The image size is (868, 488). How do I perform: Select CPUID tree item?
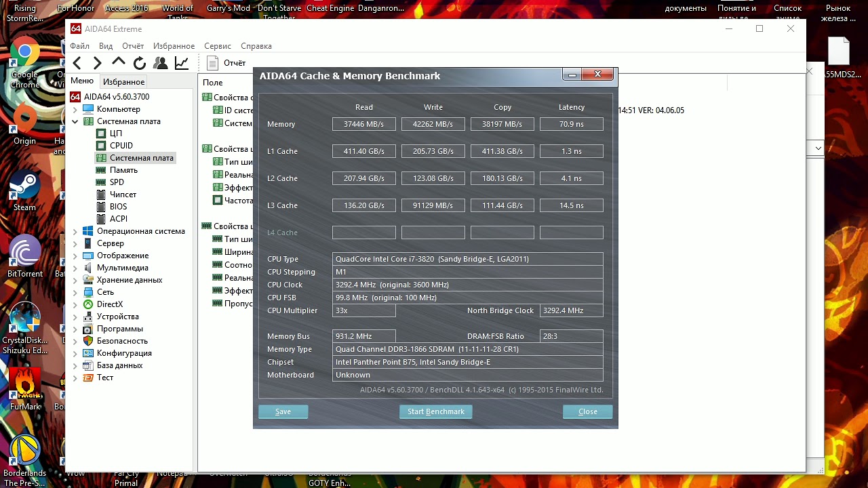[121, 146]
